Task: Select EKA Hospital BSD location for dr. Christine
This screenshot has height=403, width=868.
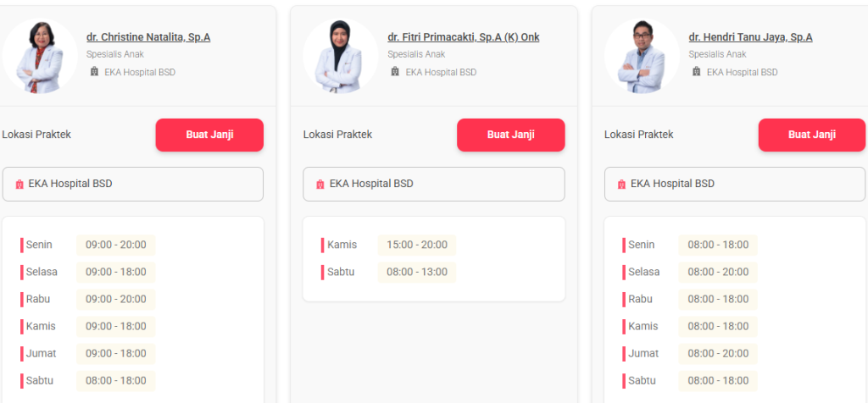Action: [133, 184]
